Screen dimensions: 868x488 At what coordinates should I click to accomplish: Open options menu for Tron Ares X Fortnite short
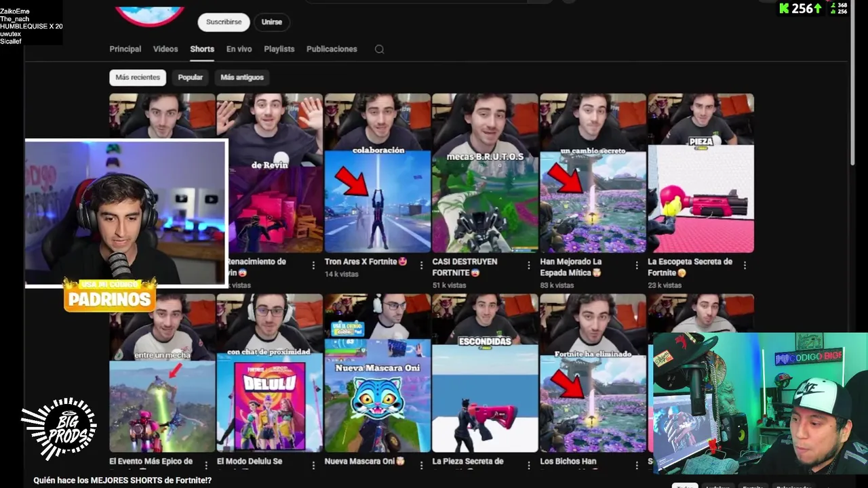click(x=421, y=265)
